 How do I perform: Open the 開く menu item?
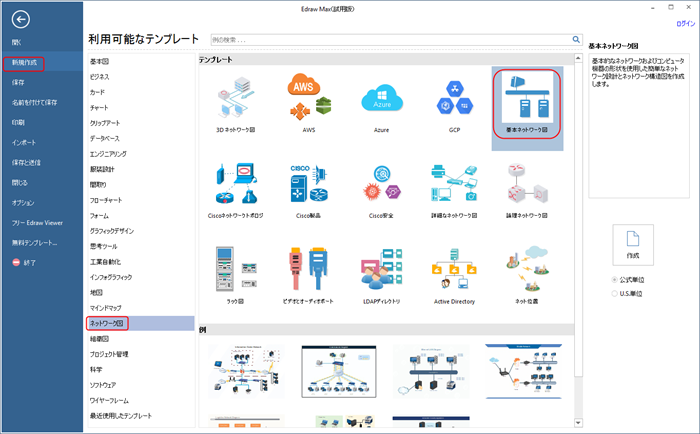pos(17,42)
